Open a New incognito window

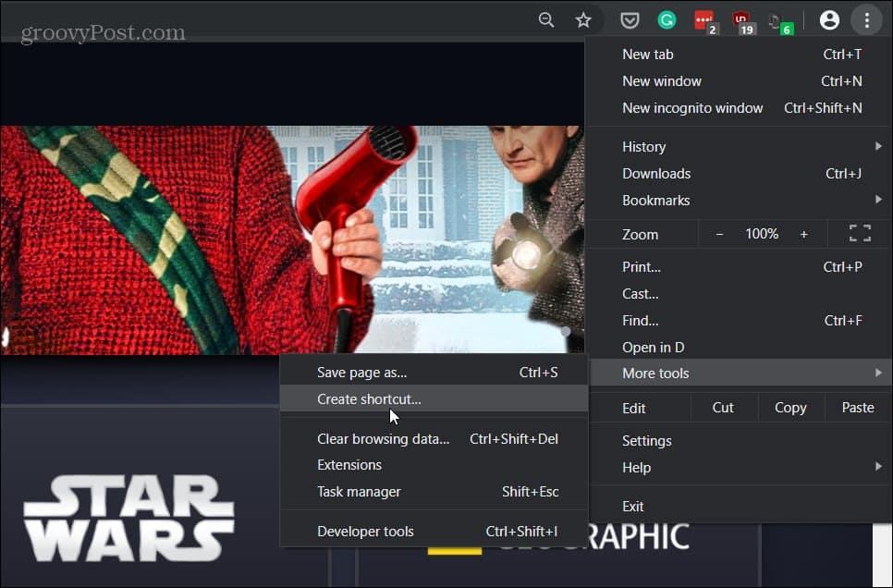(739, 107)
